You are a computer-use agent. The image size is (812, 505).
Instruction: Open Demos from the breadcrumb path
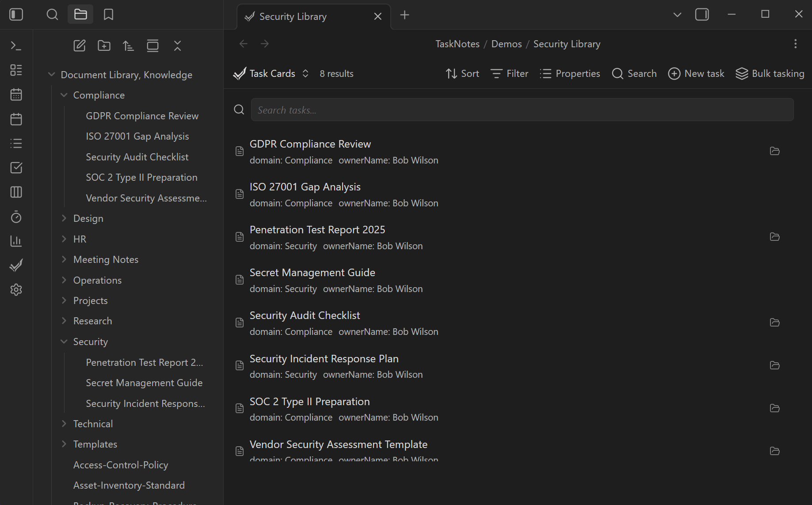click(x=506, y=44)
